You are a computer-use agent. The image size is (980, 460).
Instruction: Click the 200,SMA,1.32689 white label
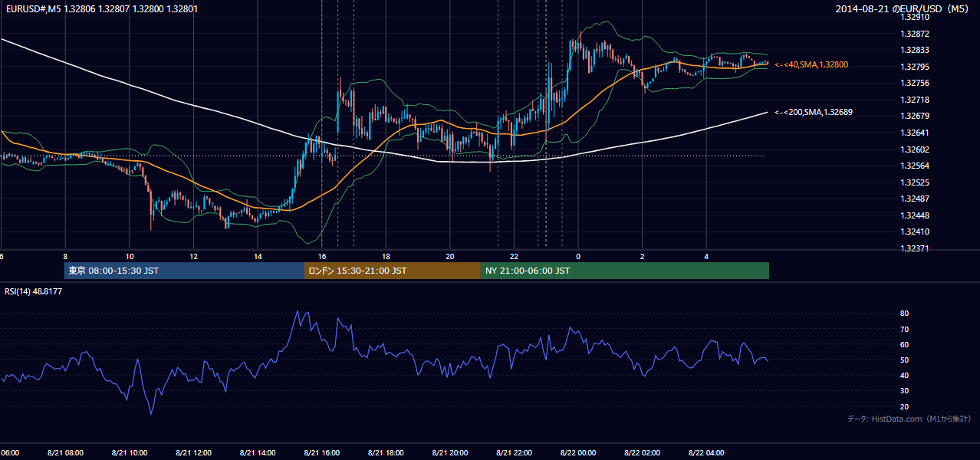pyautogui.click(x=814, y=112)
